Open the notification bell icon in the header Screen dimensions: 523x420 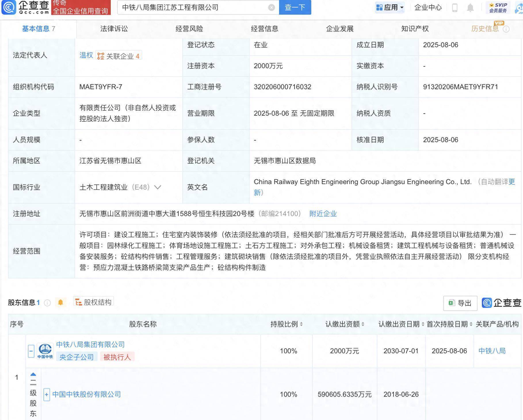(470, 8)
